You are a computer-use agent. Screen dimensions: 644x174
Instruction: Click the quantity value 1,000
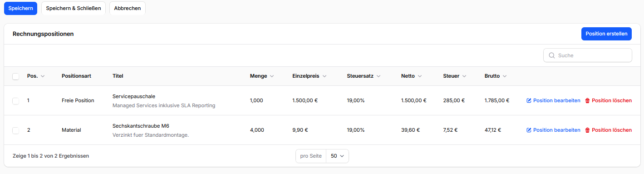click(256, 101)
